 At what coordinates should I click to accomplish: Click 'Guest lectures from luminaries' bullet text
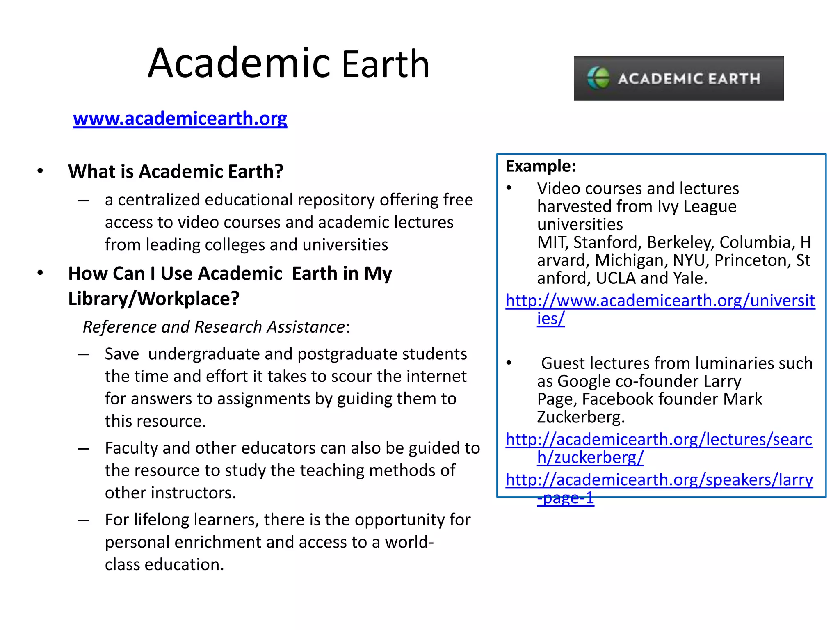[675, 390]
